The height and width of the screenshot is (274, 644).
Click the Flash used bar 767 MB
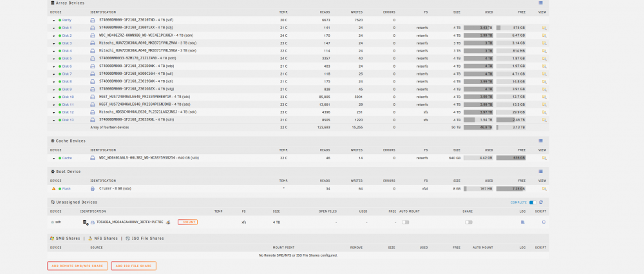478,189
